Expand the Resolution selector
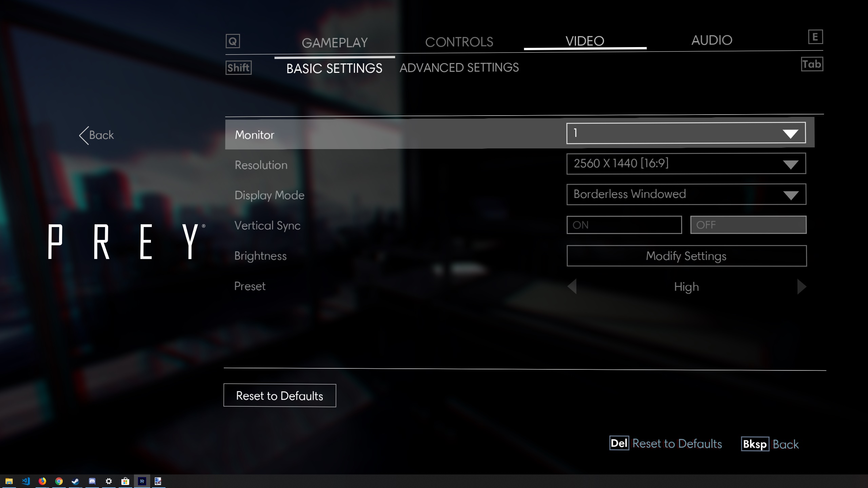 tap(793, 163)
